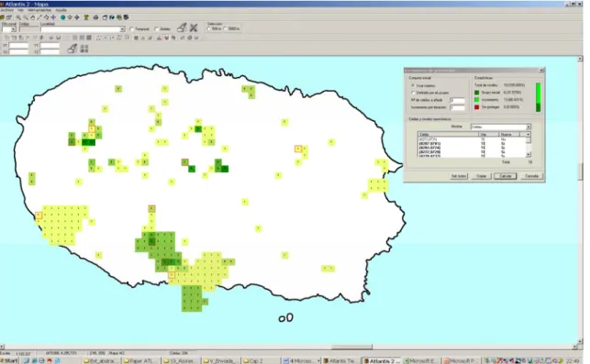Viewport: 590px width, 364px height.
Task: Select the second cell row in dialog list
Action: coord(472,144)
